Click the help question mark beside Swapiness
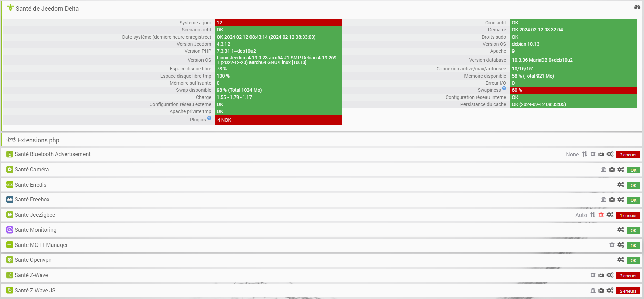Viewport: 644px width, 299px height. [x=504, y=88]
